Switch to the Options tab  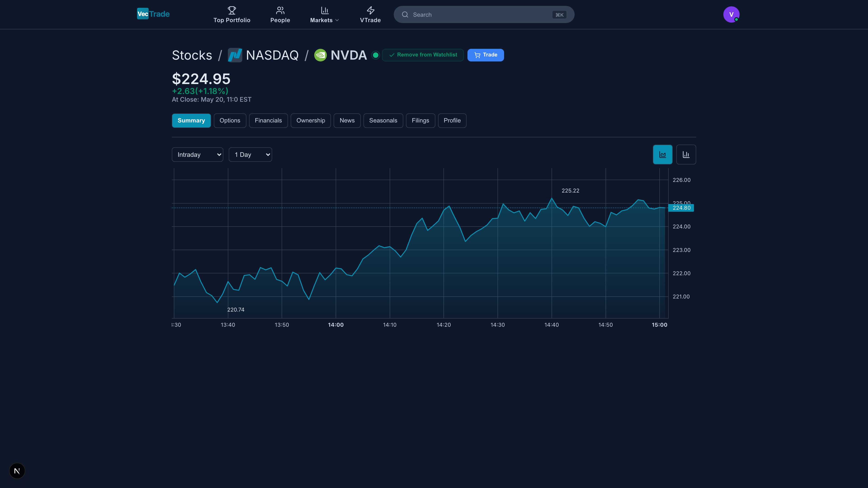tap(230, 121)
